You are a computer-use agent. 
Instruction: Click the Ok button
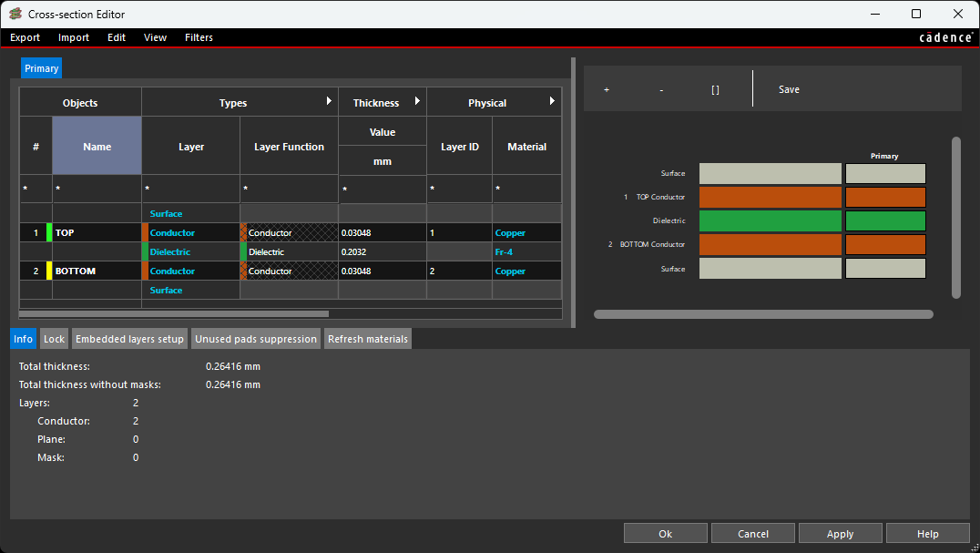665,534
